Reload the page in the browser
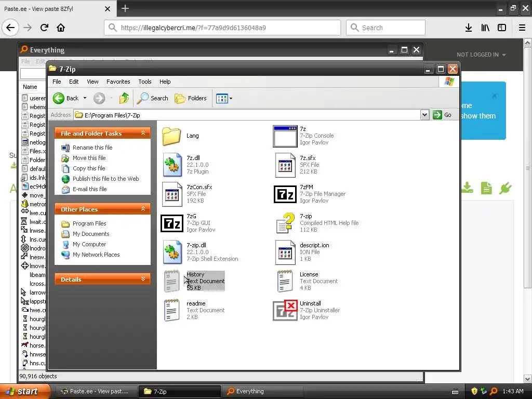This screenshot has width=532, height=399. pos(45,28)
